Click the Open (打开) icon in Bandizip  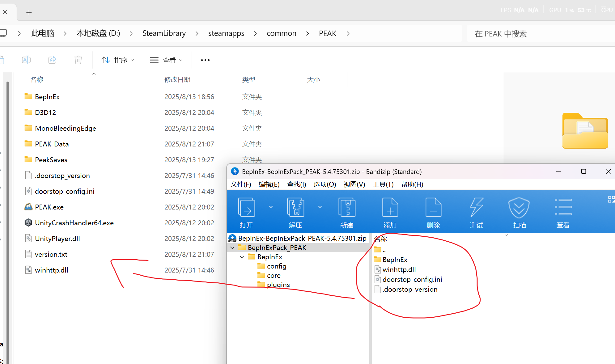246,207
